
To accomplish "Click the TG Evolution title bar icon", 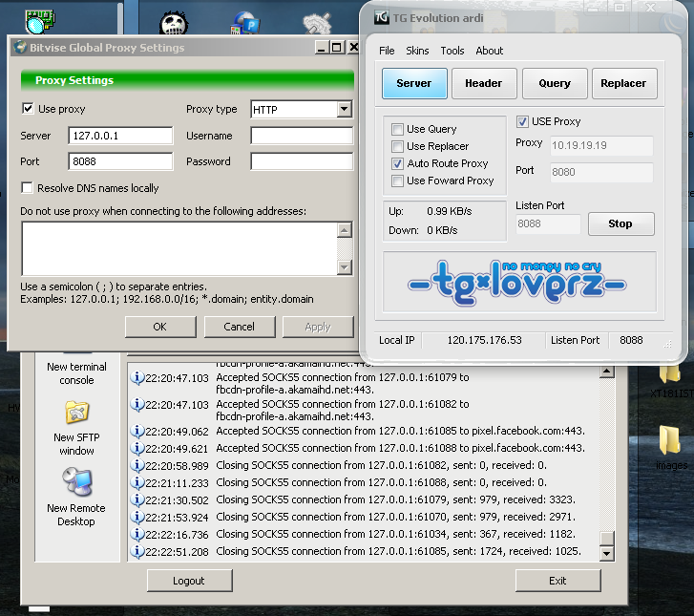I will coord(381,18).
